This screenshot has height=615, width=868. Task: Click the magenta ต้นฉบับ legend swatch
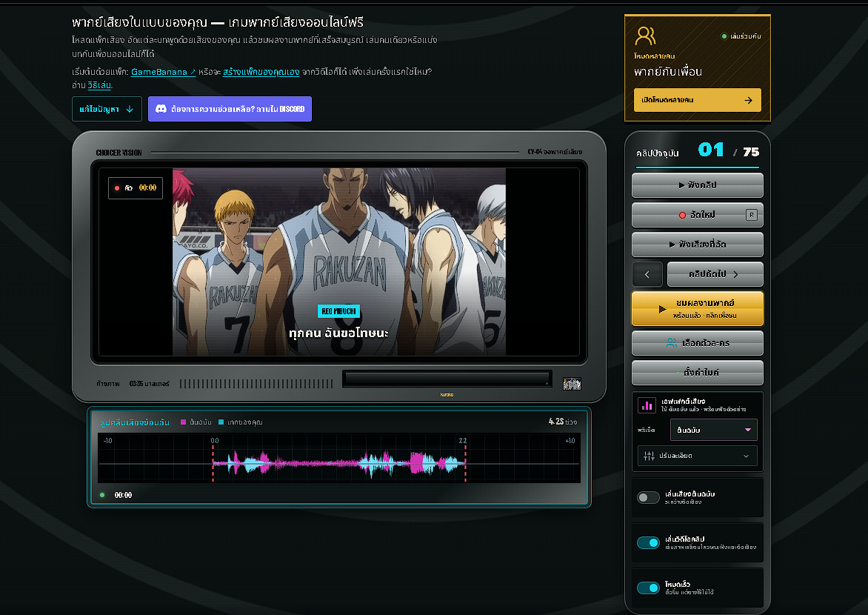(x=183, y=422)
